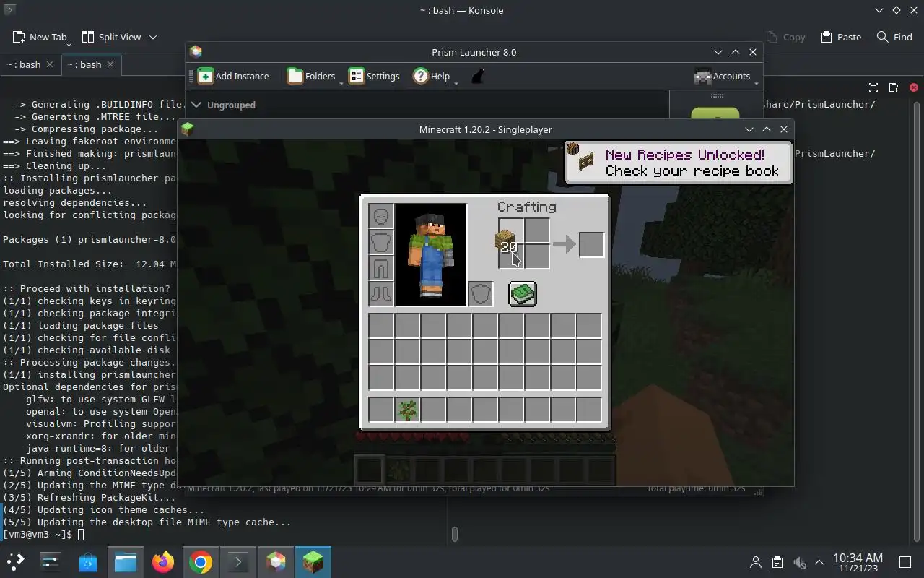Click Konsole maximize-view icon at top right

(x=873, y=87)
